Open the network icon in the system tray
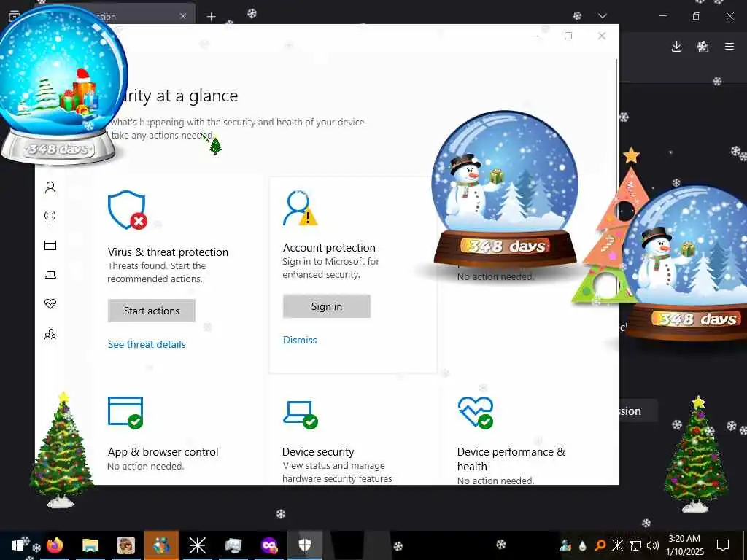The image size is (747, 560). click(635, 545)
